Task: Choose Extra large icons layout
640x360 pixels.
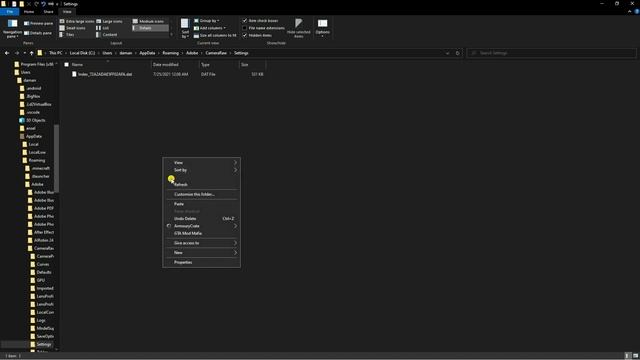Action: tap(77, 21)
